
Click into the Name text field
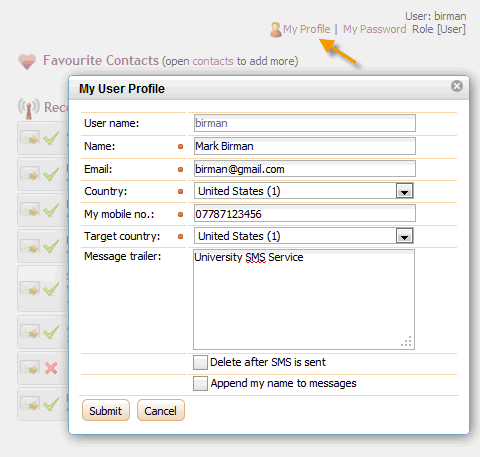click(305, 146)
